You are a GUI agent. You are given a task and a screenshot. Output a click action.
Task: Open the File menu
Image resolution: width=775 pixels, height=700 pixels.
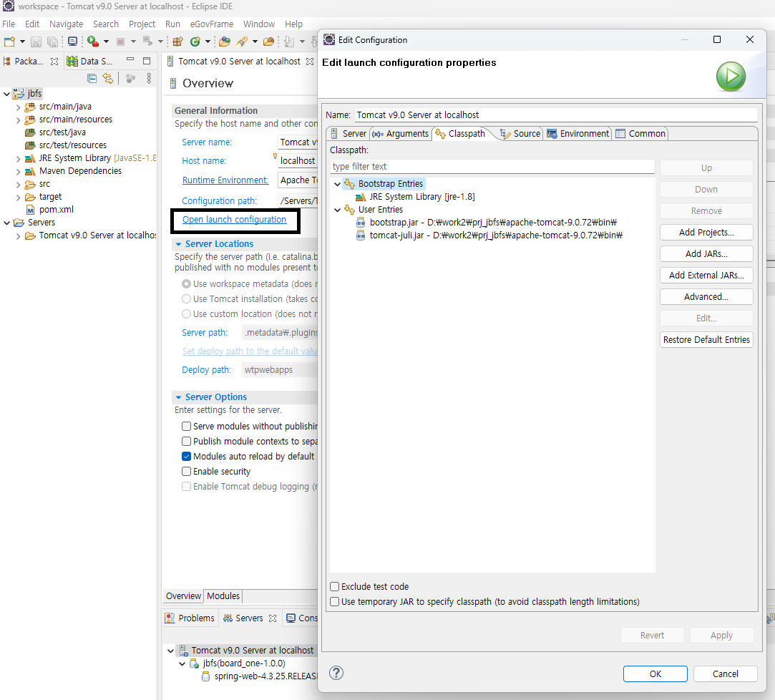coord(9,24)
